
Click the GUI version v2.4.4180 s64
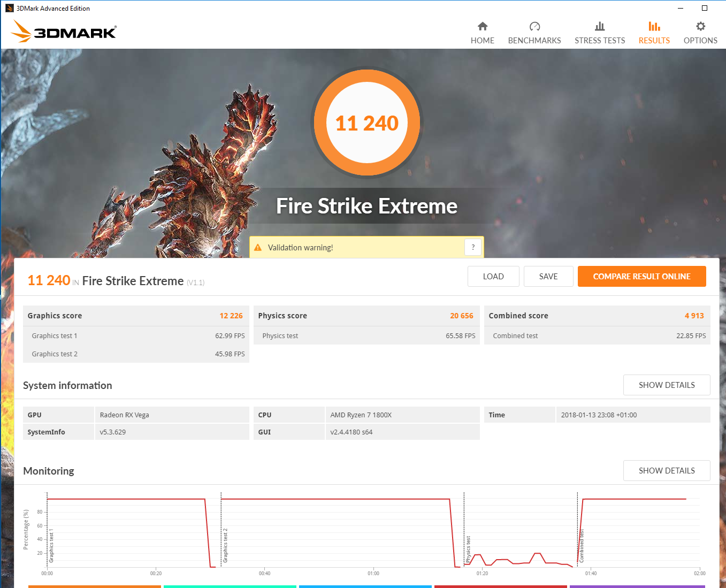(351, 432)
